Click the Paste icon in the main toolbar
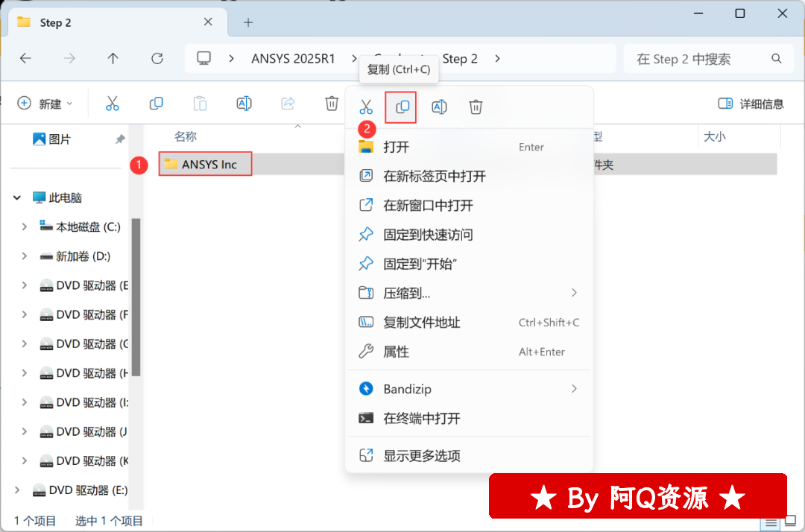805x532 pixels. point(201,104)
